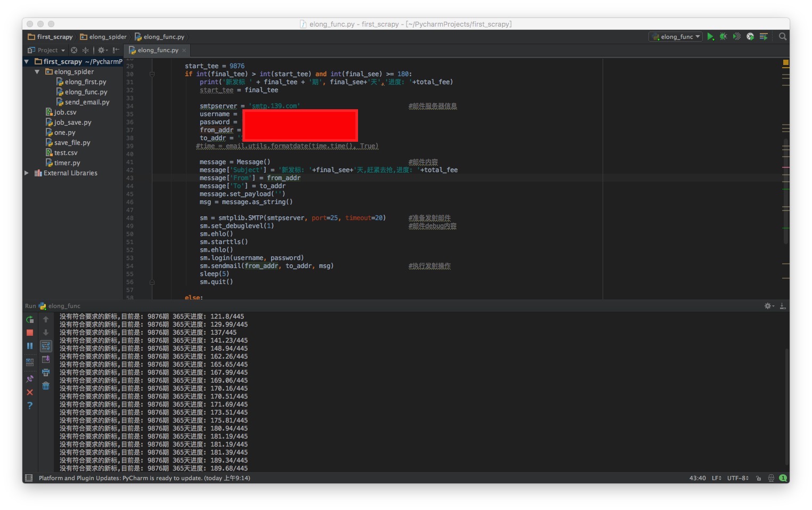The width and height of the screenshot is (812, 510).
Task: Run elong_func with coverage
Action: coord(736,37)
